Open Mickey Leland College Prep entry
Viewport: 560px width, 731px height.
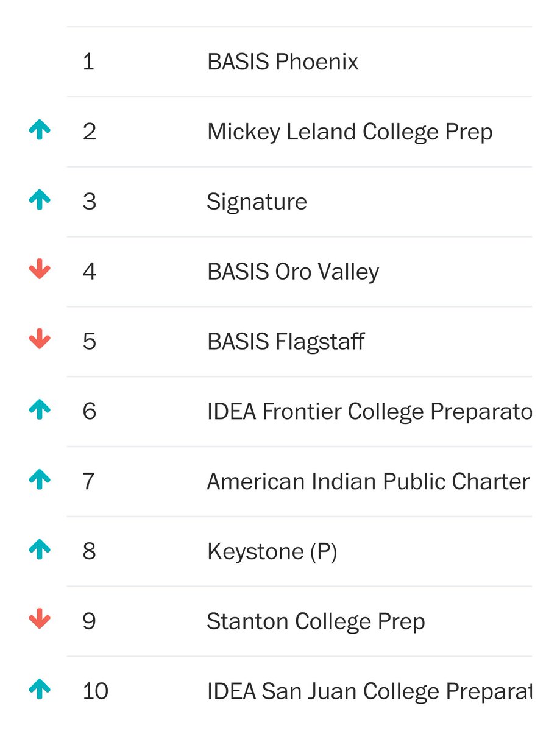pyautogui.click(x=350, y=132)
